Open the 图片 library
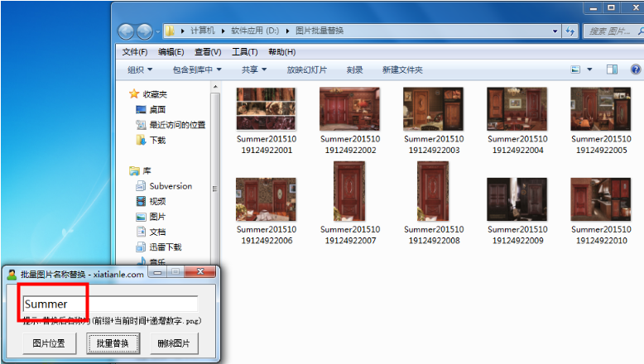The height and width of the screenshot is (364, 644). tap(151, 217)
